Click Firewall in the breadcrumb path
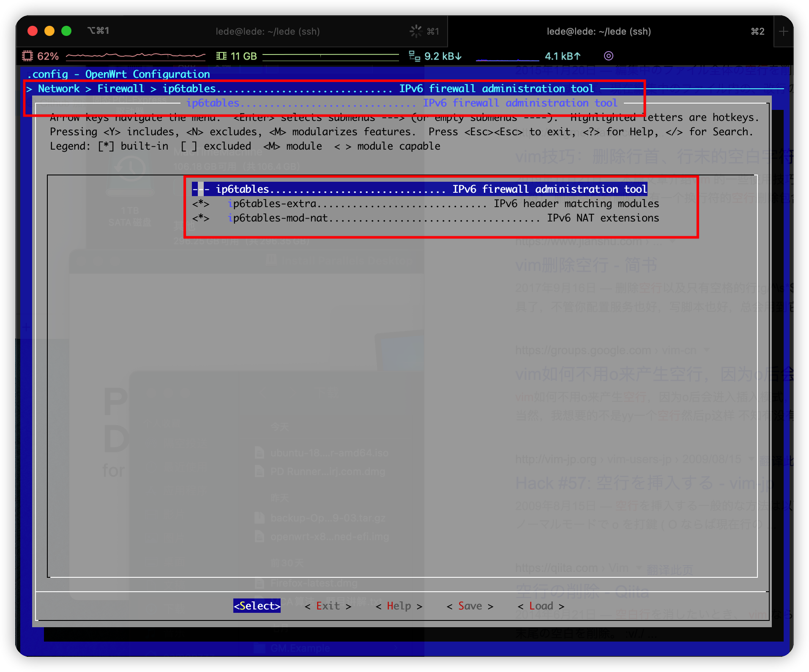809x672 pixels. pos(121,88)
